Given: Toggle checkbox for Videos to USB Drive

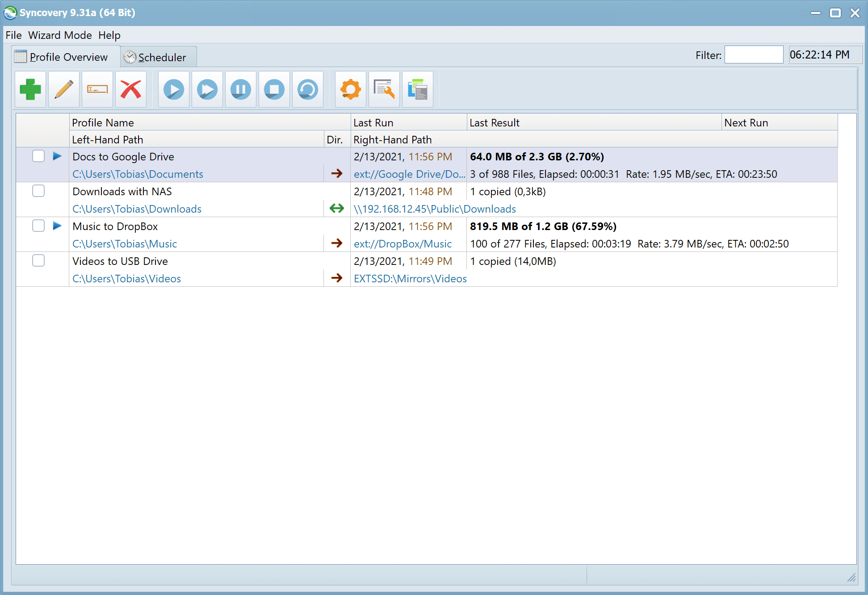Looking at the screenshot, I should [38, 261].
